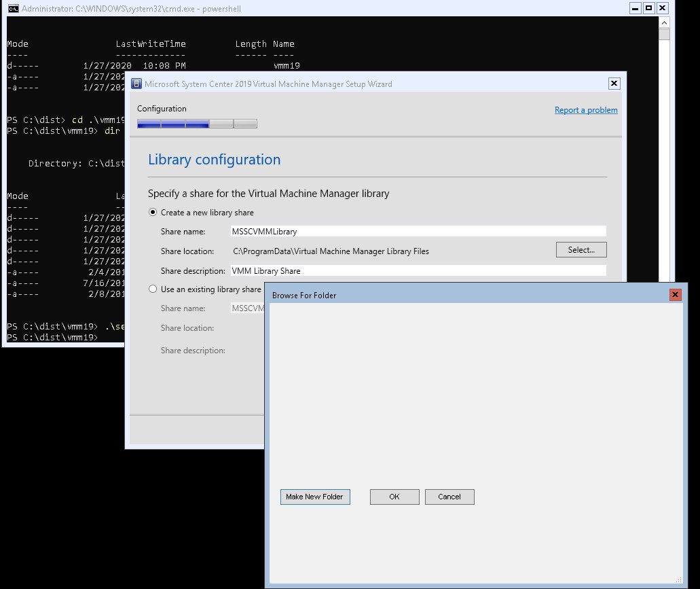Click the vmm19 directory entry in console
Image resolution: width=700 pixels, height=589 pixels.
coord(287,66)
